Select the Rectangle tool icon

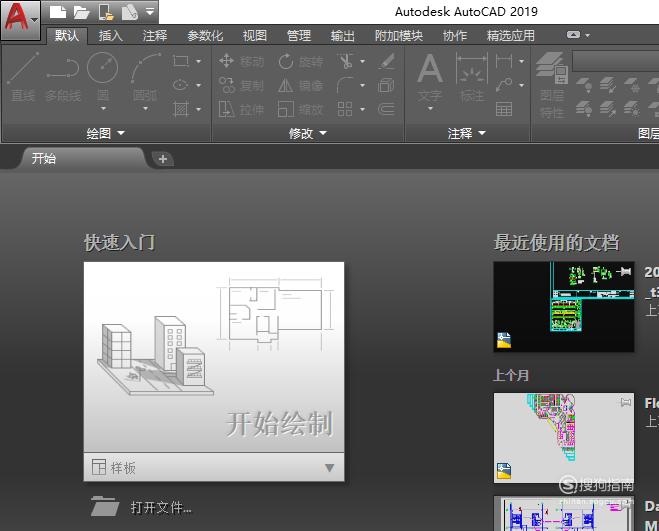[x=181, y=61]
